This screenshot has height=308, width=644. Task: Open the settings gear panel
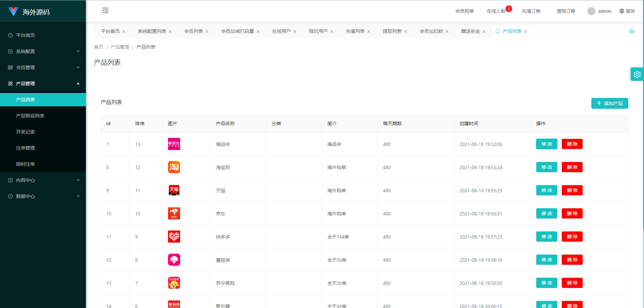(637, 74)
